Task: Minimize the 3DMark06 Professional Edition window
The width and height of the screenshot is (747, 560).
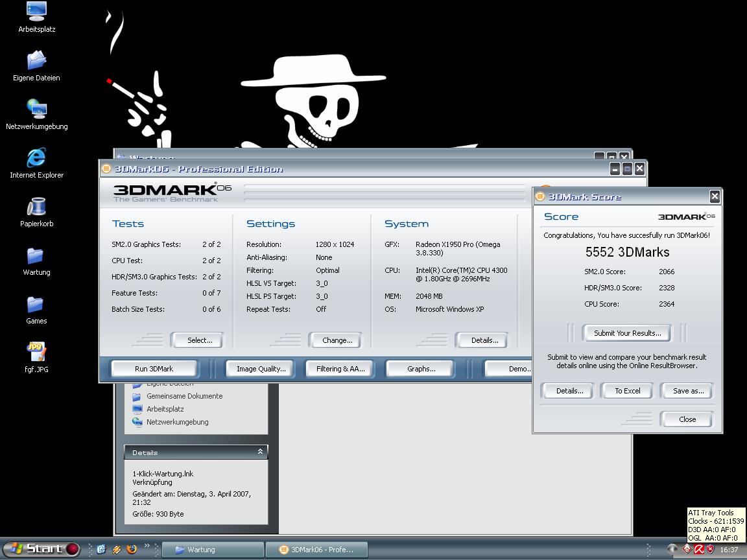Action: 615,169
